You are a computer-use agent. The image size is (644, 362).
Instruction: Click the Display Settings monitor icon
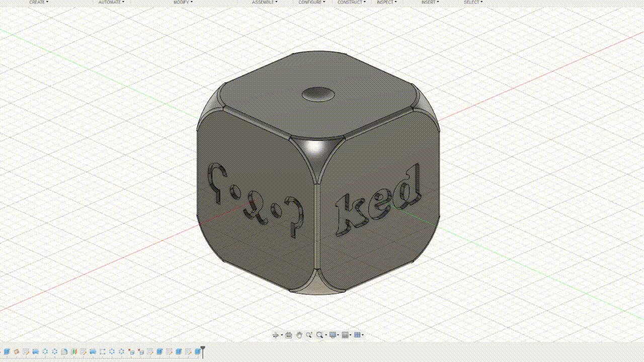click(333, 335)
